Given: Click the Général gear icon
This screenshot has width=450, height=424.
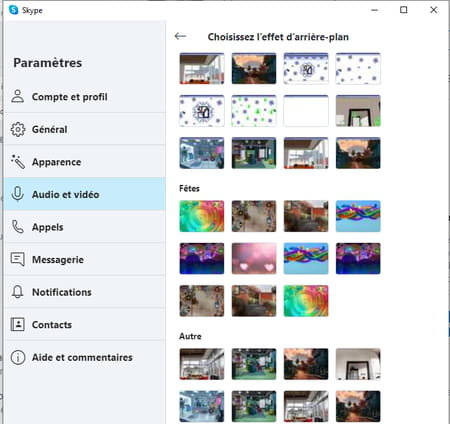Looking at the screenshot, I should click(18, 129).
